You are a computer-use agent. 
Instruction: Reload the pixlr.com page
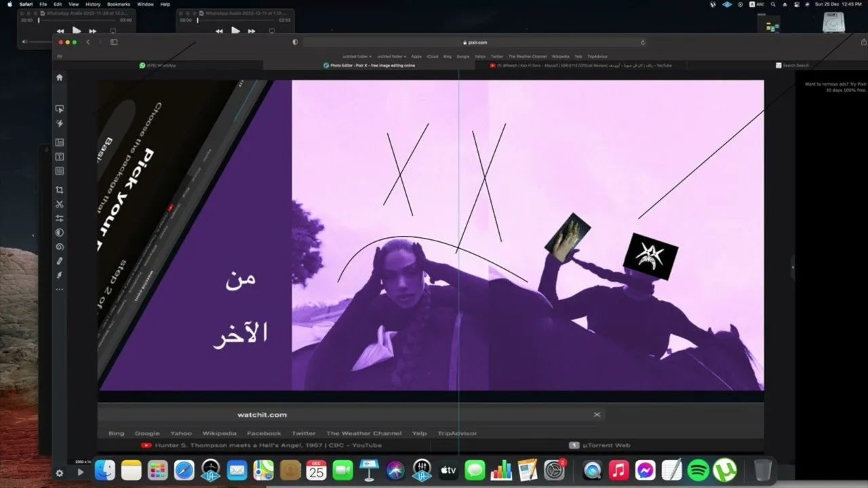643,42
